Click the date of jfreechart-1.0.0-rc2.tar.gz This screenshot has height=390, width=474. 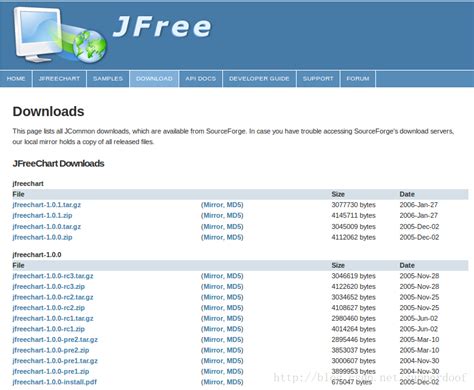coord(419,297)
